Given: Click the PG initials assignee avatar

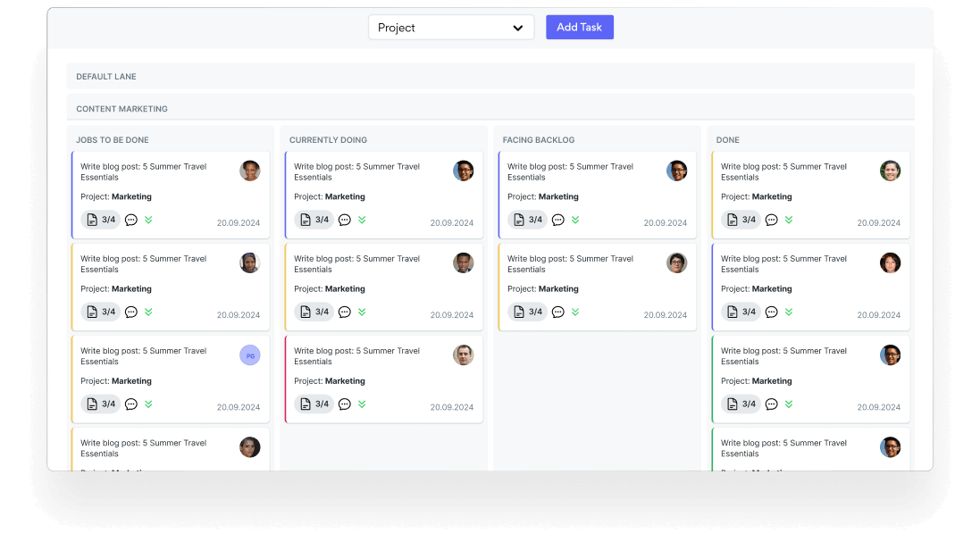Looking at the screenshot, I should (x=250, y=355).
